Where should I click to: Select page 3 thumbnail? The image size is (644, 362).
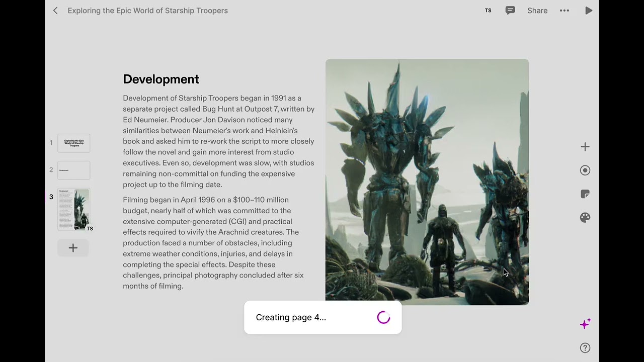74,209
